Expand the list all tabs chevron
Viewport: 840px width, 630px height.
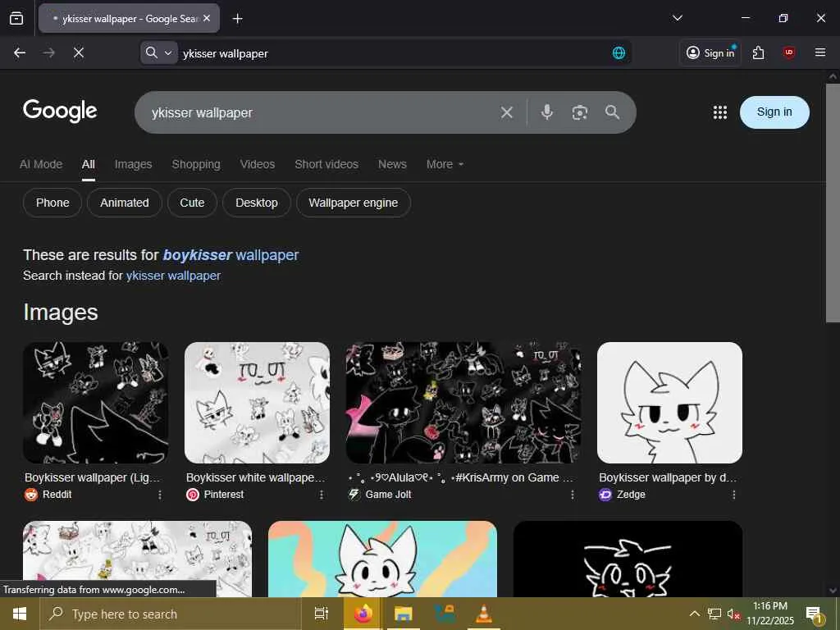[677, 18]
